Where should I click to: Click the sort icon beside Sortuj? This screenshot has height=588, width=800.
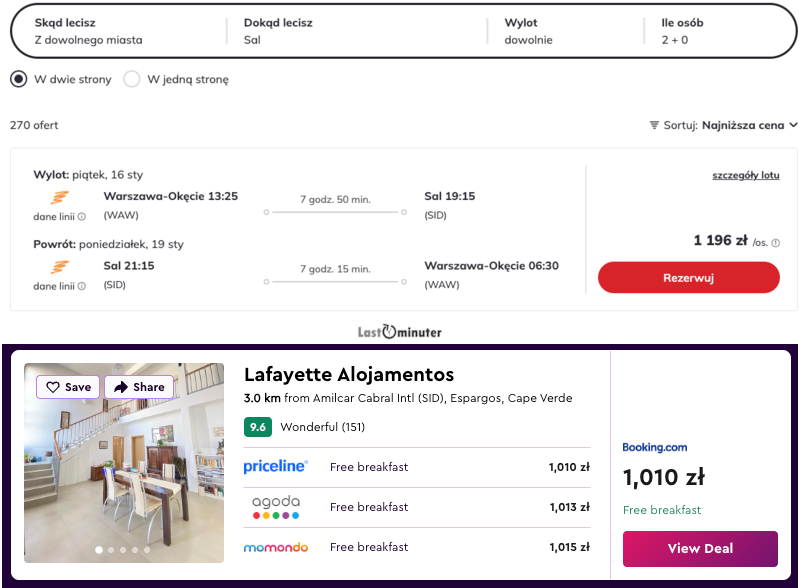point(654,125)
